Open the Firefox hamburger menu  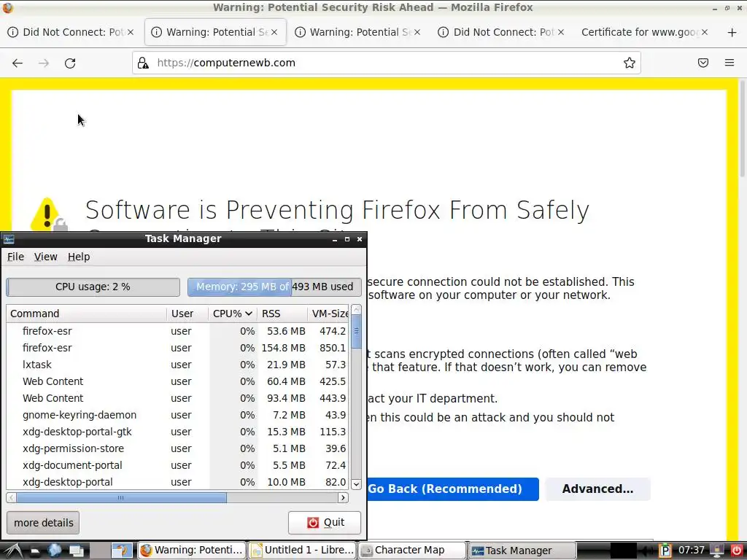[x=729, y=63]
